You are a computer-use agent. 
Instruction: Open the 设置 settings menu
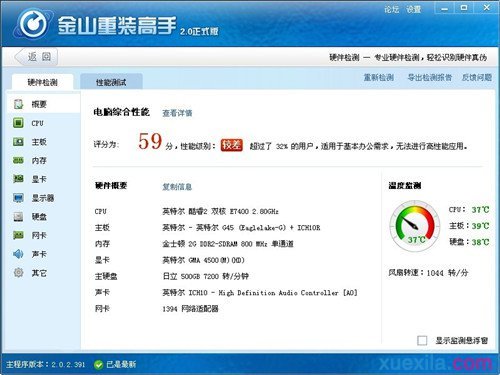click(413, 9)
